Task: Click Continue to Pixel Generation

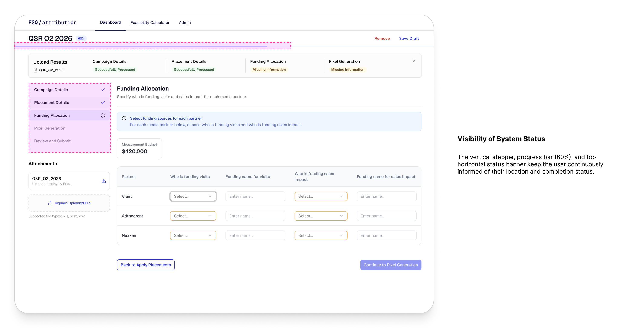Action: coord(391,265)
